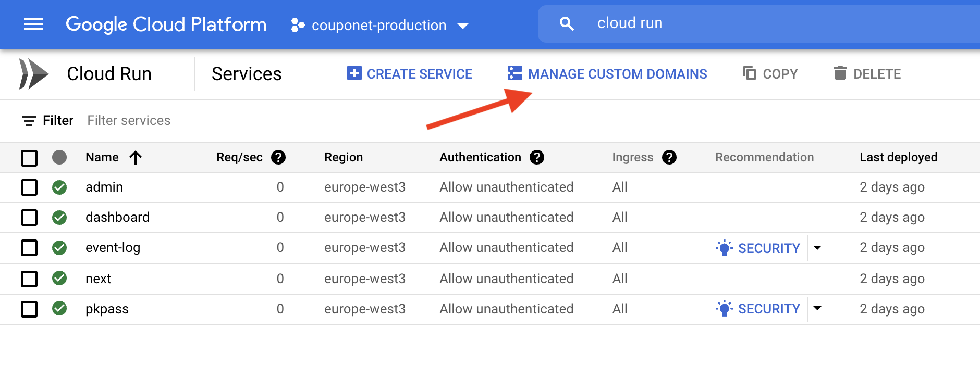This screenshot has height=379, width=980.
Task: Expand the pkpass recommendation dropdown arrow
Action: (x=817, y=308)
